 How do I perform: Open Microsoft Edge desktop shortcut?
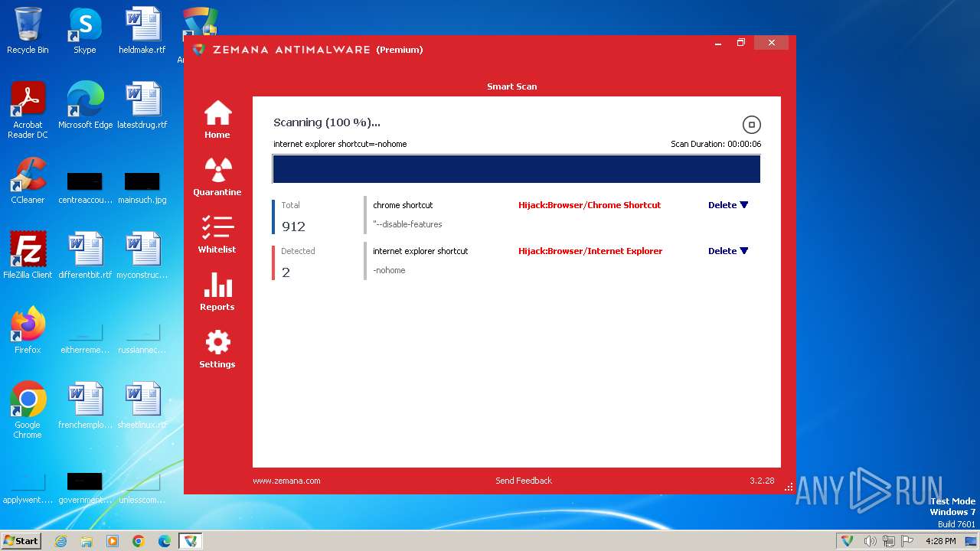pos(85,106)
